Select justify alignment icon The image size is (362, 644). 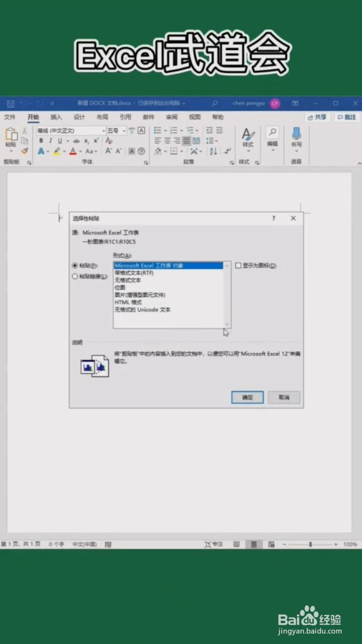coord(187,141)
